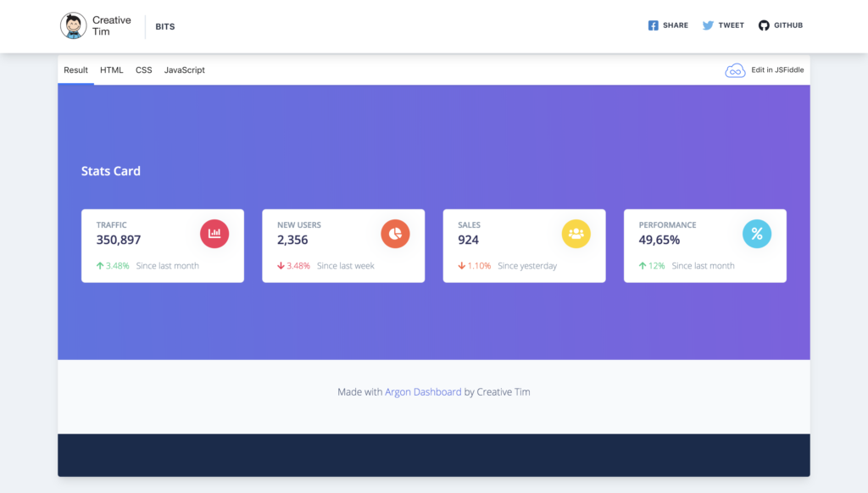
Task: Click the BITS header link
Action: click(x=165, y=26)
